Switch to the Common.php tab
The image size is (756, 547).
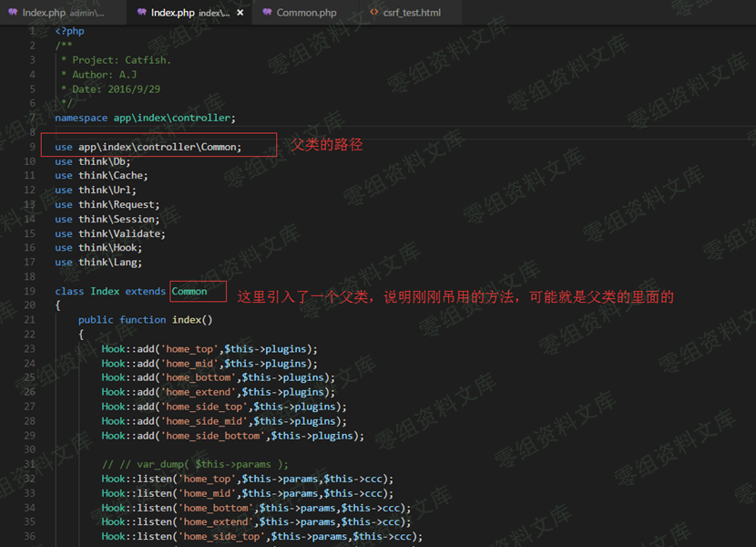306,13
